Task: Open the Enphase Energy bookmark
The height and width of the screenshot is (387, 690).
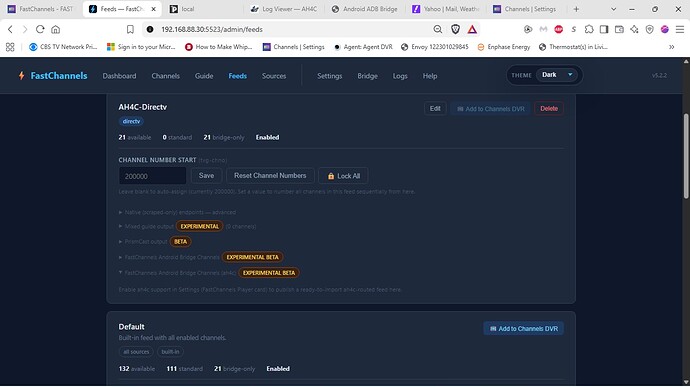Action: click(x=504, y=47)
